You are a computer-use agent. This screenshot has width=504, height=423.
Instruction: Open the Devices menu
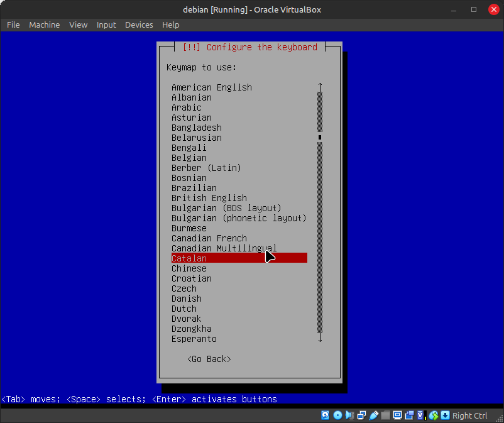(139, 25)
